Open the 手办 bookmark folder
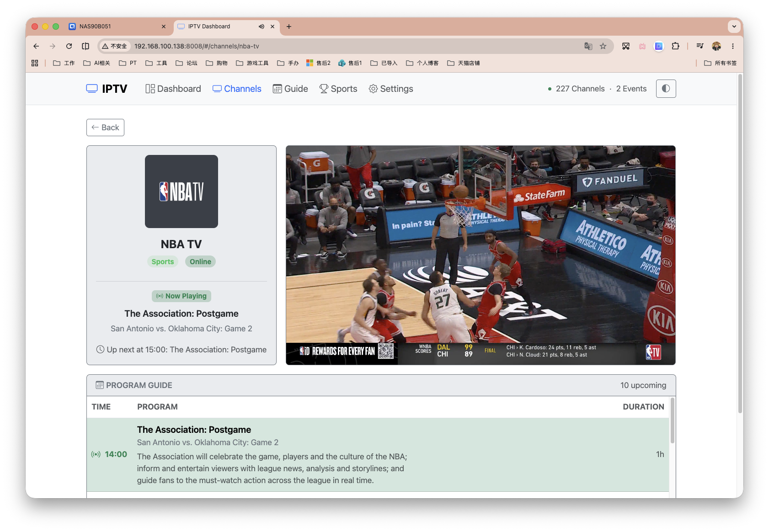 click(288, 63)
